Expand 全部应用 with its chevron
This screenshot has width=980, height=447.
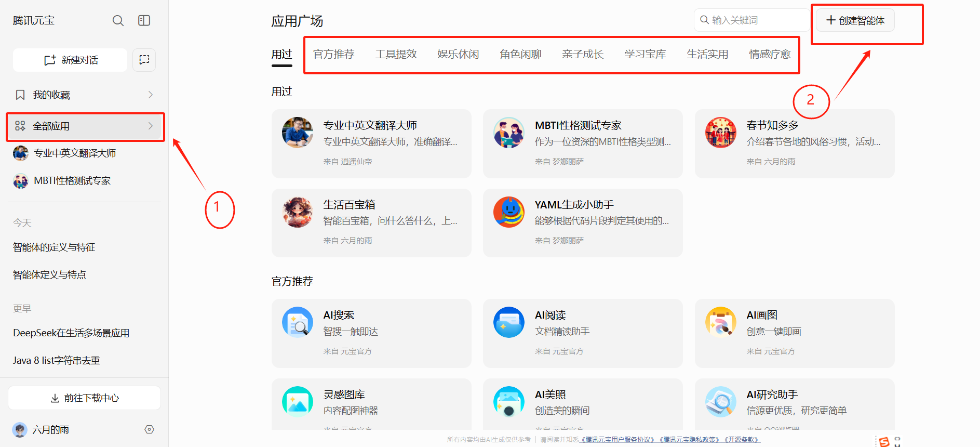(151, 126)
